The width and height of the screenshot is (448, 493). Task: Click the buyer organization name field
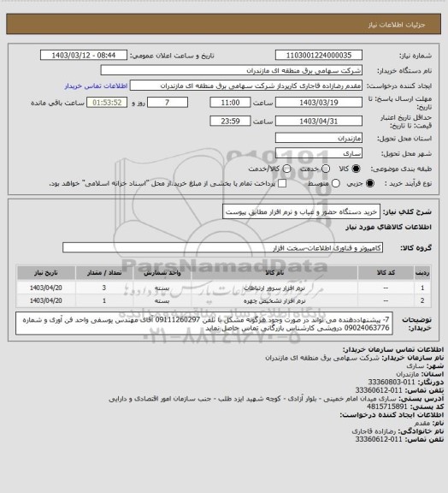coord(231,70)
